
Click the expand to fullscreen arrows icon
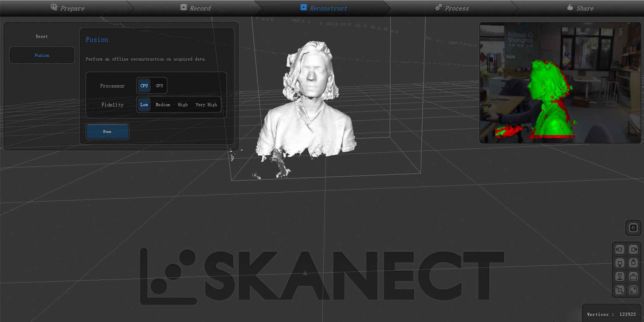634,290
